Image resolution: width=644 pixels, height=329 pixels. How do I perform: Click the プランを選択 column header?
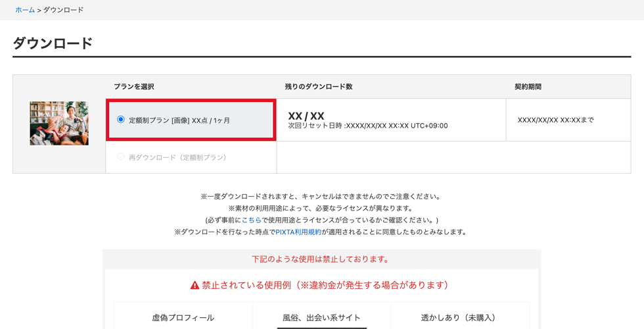tap(134, 87)
